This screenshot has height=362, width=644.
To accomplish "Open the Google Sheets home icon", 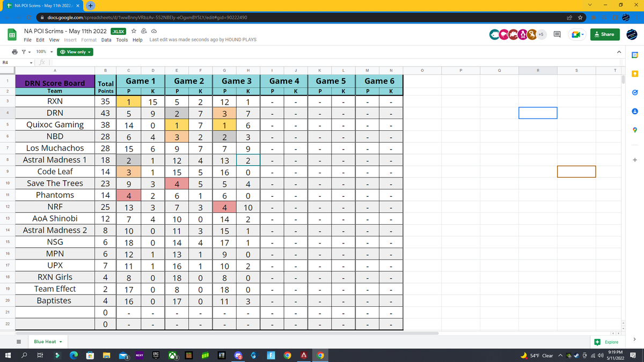I will pyautogui.click(x=11, y=35).
